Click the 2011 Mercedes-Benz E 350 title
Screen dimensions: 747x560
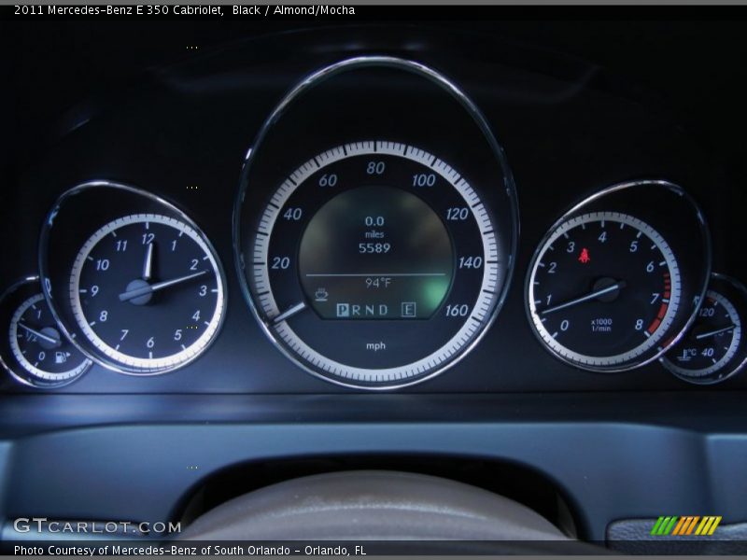pyautogui.click(x=184, y=10)
